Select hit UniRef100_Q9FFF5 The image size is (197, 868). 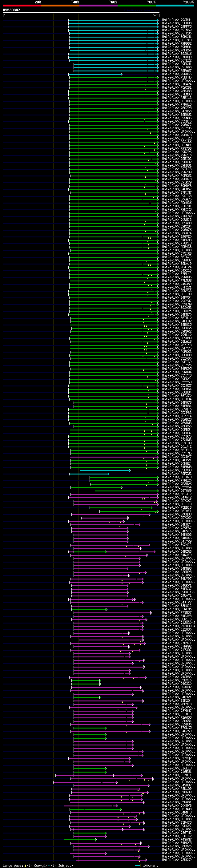(x=177, y=26)
